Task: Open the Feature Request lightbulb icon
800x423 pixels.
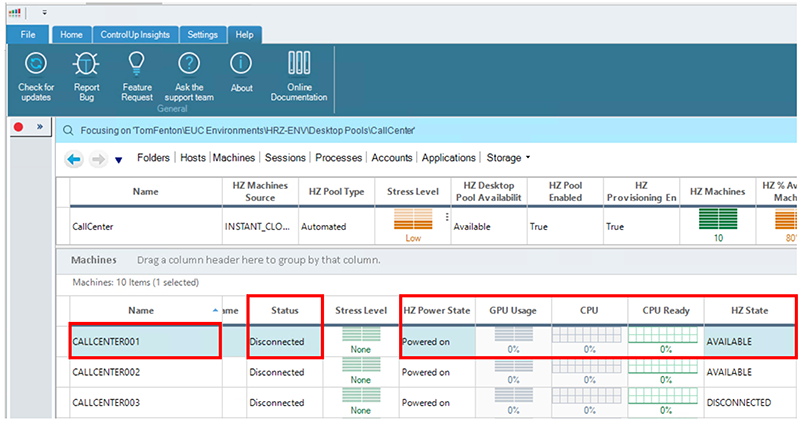Action: [137, 62]
